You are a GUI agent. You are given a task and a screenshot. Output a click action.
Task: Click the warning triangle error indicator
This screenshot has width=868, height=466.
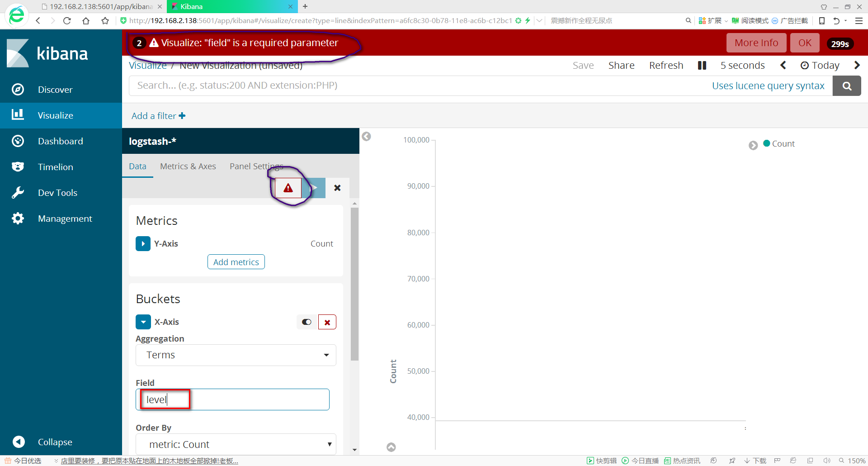click(288, 188)
